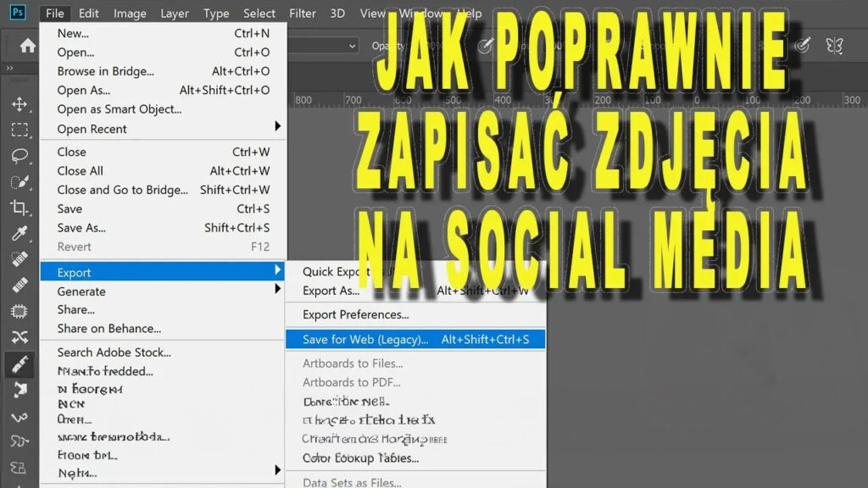Select the Move tool
Screen dimensions: 868x488
point(19,104)
